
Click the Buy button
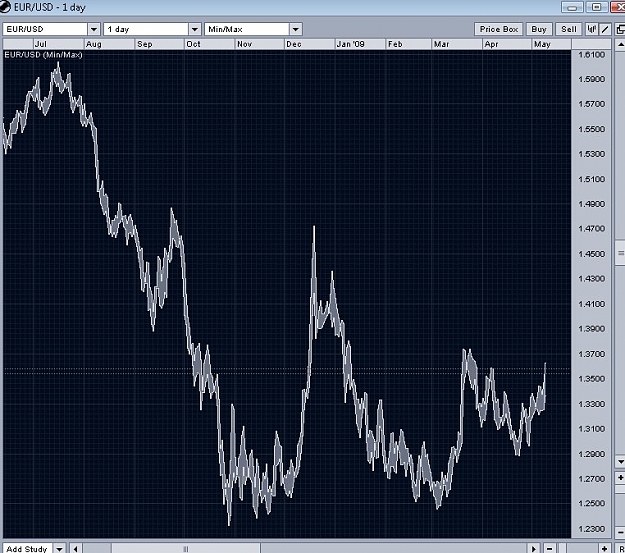click(539, 29)
